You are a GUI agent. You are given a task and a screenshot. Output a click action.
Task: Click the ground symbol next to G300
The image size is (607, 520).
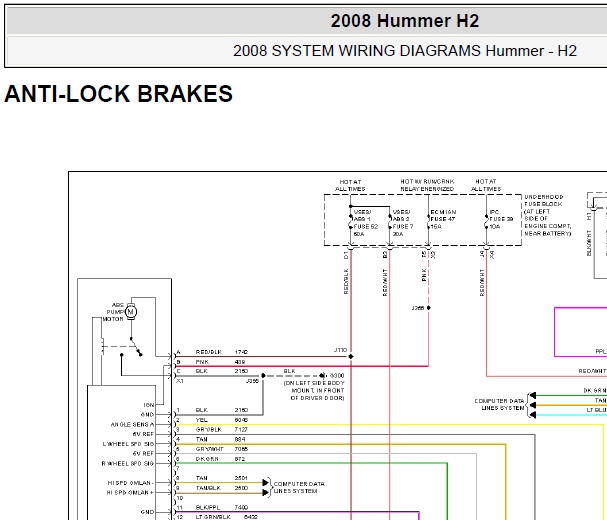point(322,376)
